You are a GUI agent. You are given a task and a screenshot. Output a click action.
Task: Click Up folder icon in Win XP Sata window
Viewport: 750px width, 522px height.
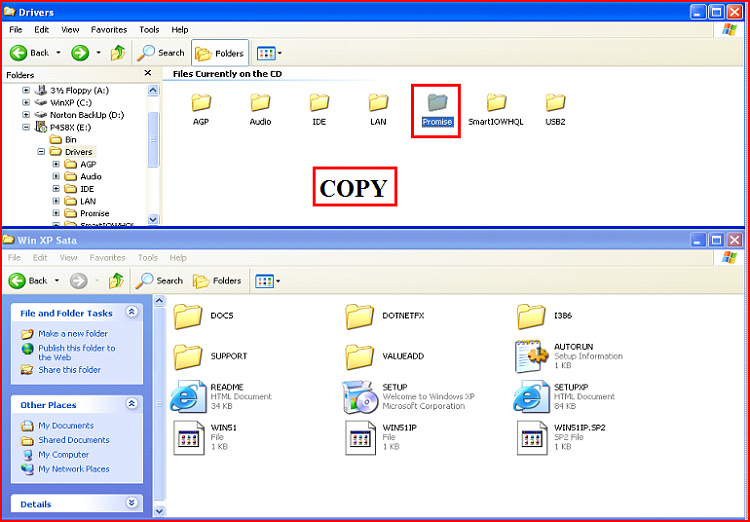click(x=116, y=281)
